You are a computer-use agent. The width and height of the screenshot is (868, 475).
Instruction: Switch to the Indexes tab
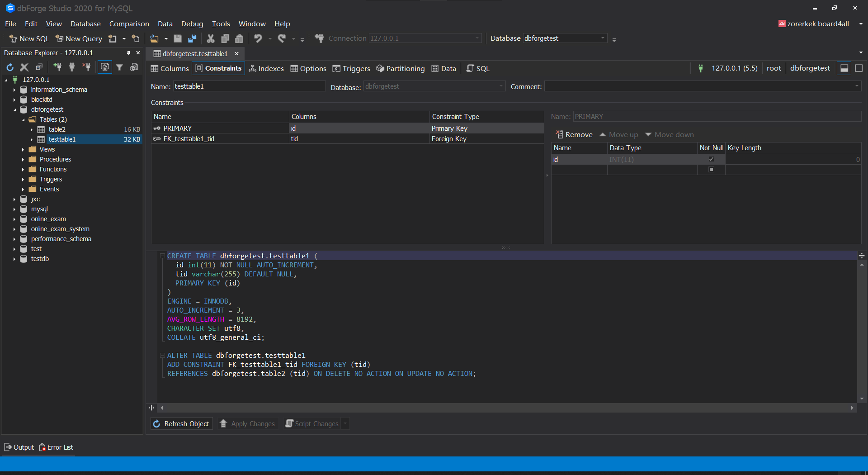[267, 68]
